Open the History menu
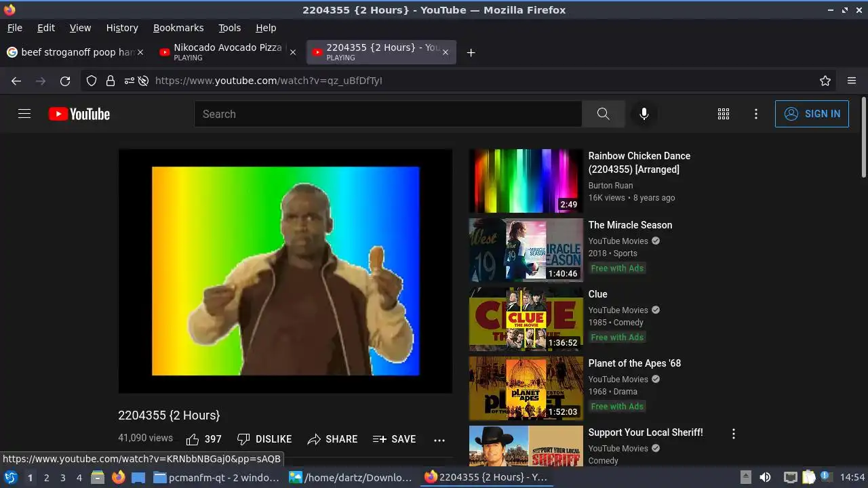 [122, 28]
